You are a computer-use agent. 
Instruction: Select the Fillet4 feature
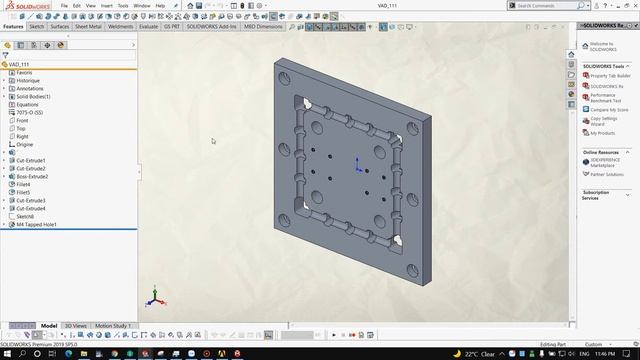(23, 184)
